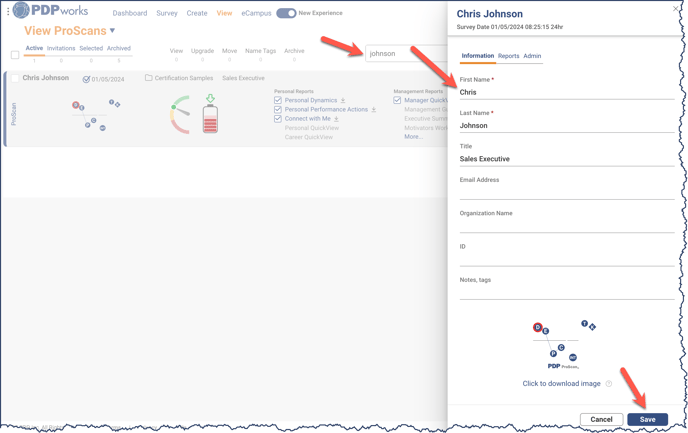Image resolution: width=688 pixels, height=433 pixels.
Task: Click the Email Address field
Action: (567, 192)
